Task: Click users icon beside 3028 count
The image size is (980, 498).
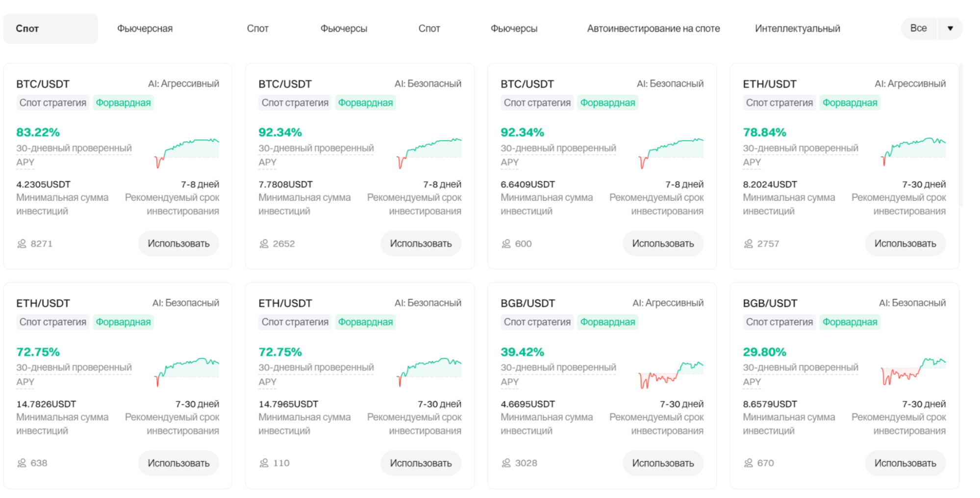Action: pos(506,463)
